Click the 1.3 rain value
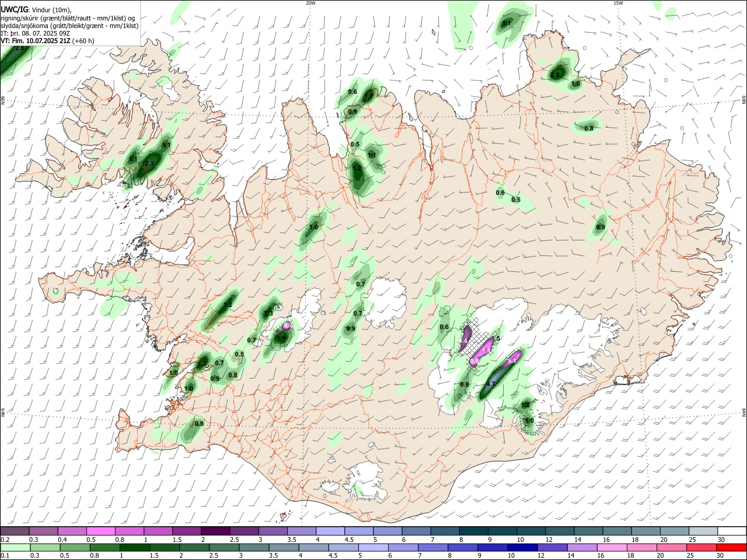 [x=268, y=314]
